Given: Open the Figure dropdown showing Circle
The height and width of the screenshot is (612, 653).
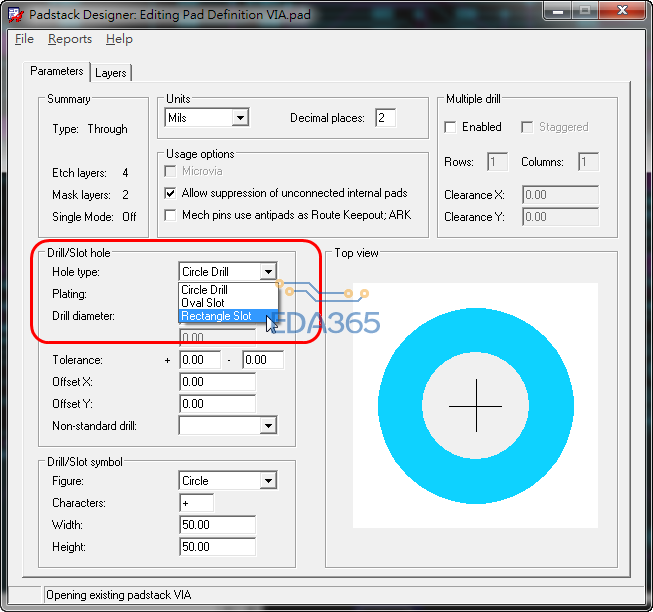Looking at the screenshot, I should (x=228, y=481).
